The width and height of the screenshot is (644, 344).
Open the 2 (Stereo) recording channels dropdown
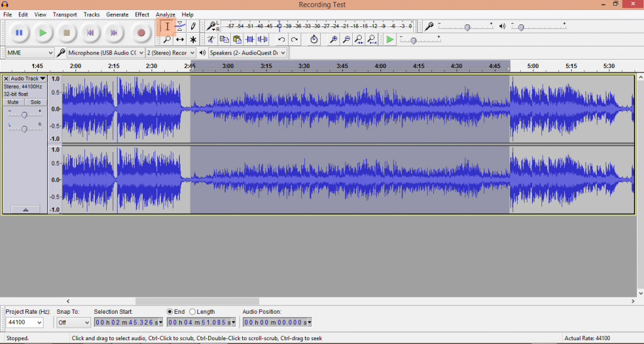170,53
